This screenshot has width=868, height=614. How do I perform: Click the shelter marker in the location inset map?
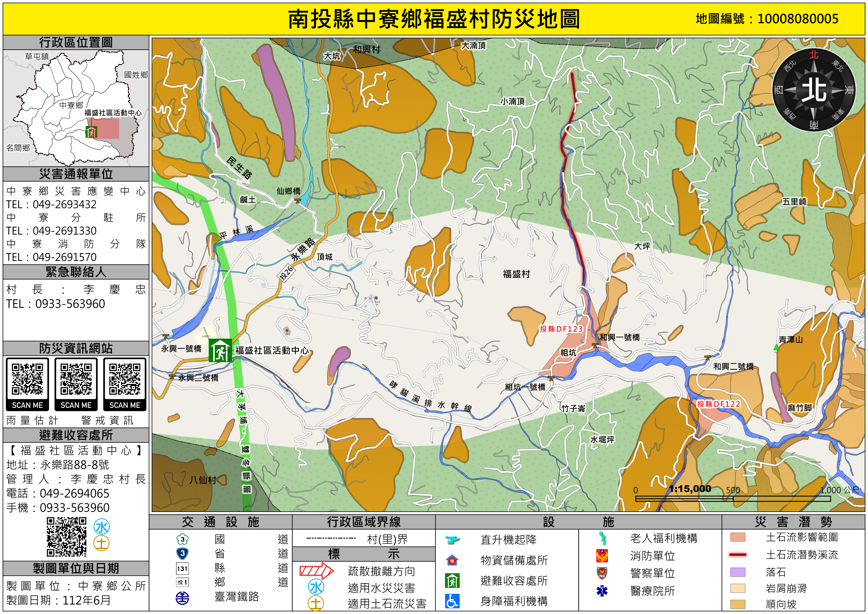coord(91,132)
